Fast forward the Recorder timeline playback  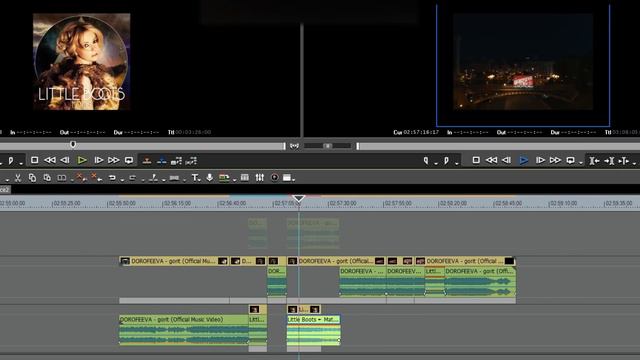point(555,160)
